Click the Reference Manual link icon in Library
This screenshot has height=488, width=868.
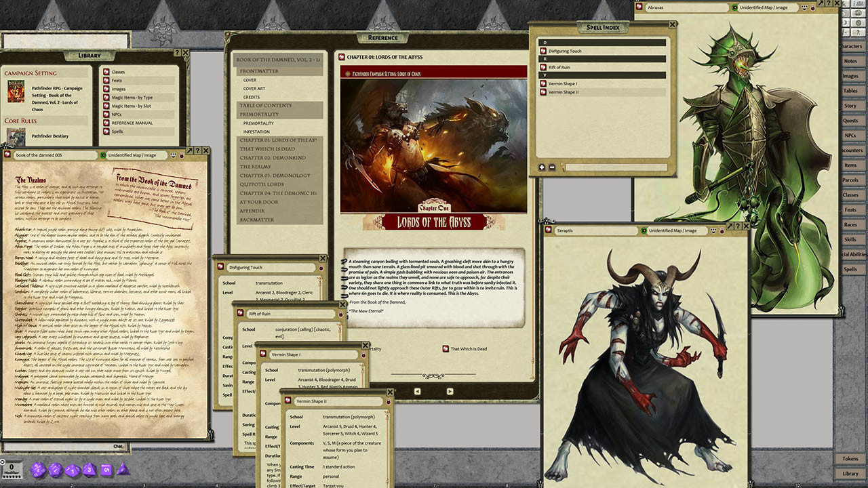click(x=106, y=123)
